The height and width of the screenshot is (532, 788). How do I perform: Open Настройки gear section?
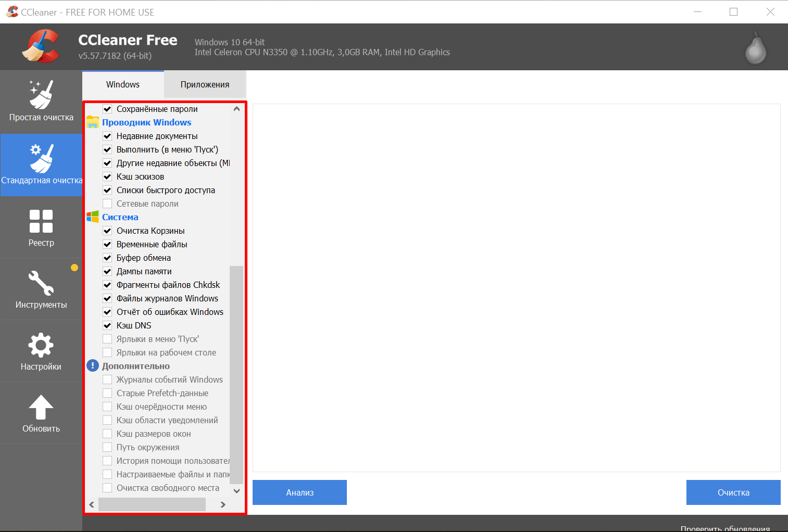click(x=41, y=351)
